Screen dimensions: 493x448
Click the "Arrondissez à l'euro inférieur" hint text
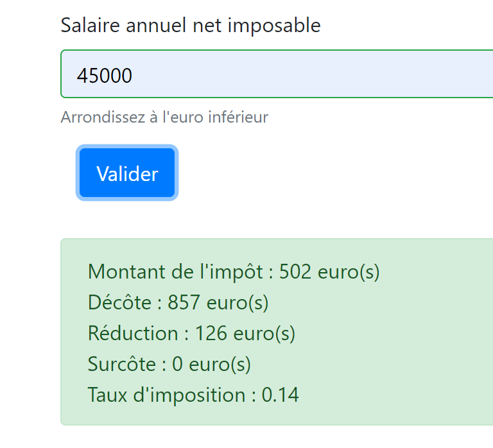coord(164,117)
